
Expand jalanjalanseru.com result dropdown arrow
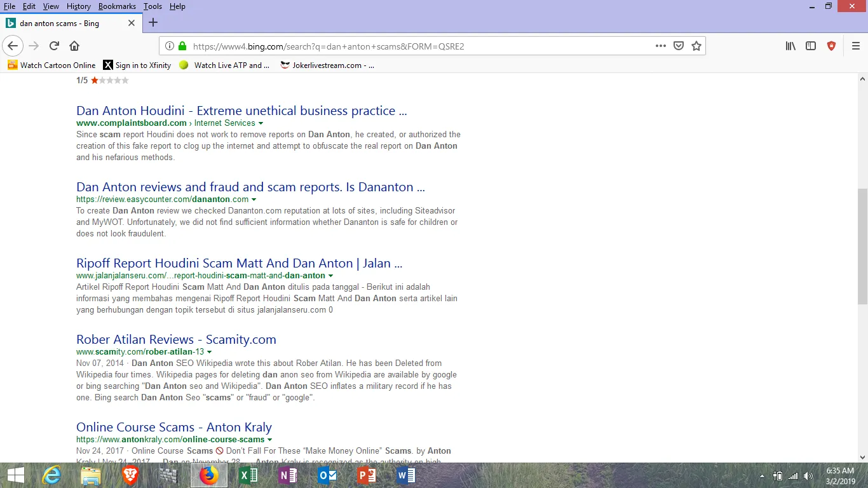tap(330, 276)
